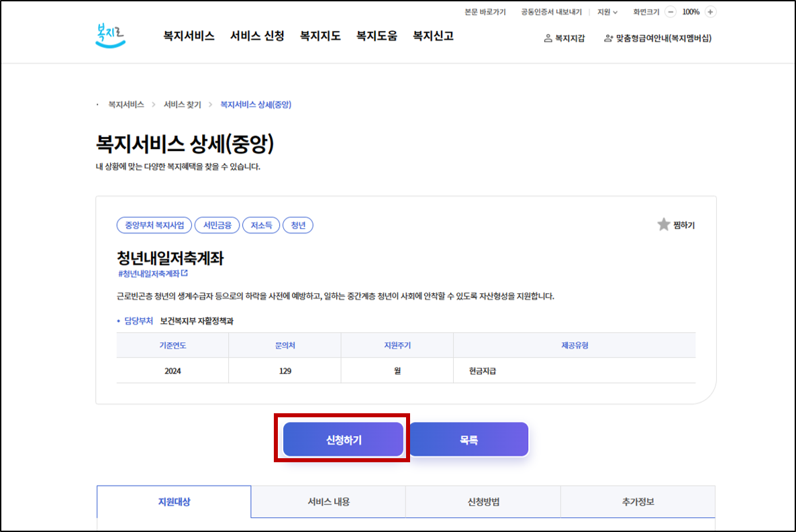Click the minus icon to reduce 화면크기
Image resolution: width=796 pixels, height=532 pixels.
pyautogui.click(x=669, y=11)
